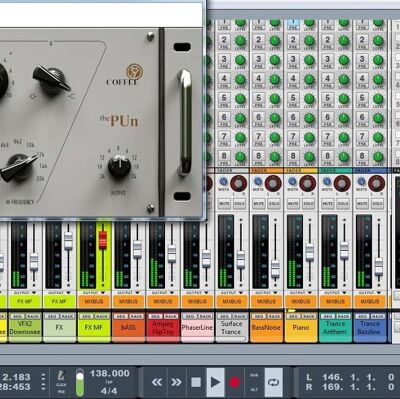This screenshot has height=399, width=400.
Task: Open output routing dropdown on Trance Anthem
Action: (344, 292)
